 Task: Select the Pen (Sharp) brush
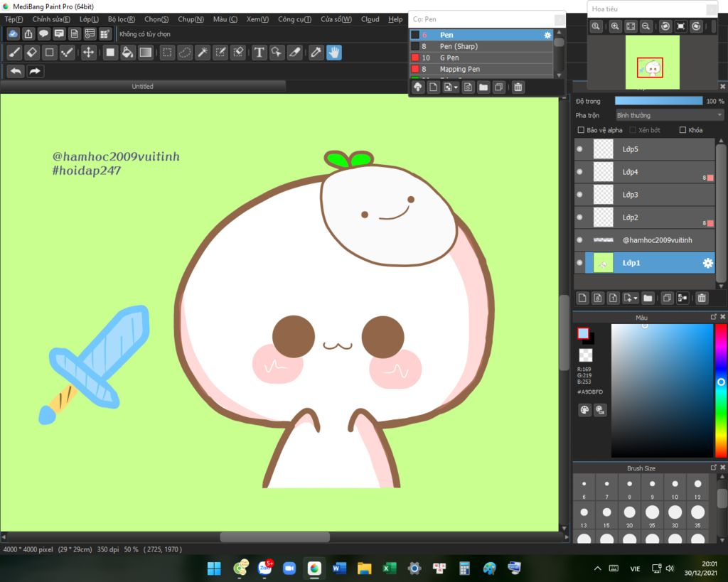click(481, 46)
